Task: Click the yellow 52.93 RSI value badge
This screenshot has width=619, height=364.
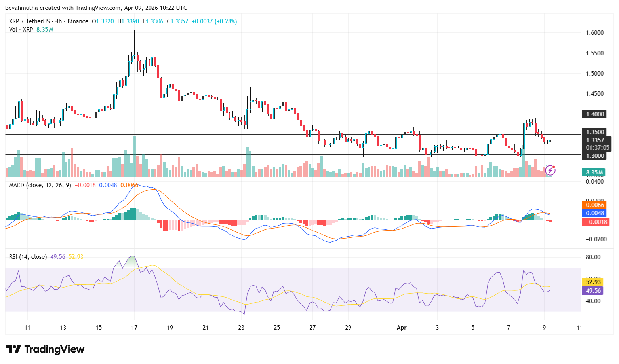Action: click(x=592, y=282)
